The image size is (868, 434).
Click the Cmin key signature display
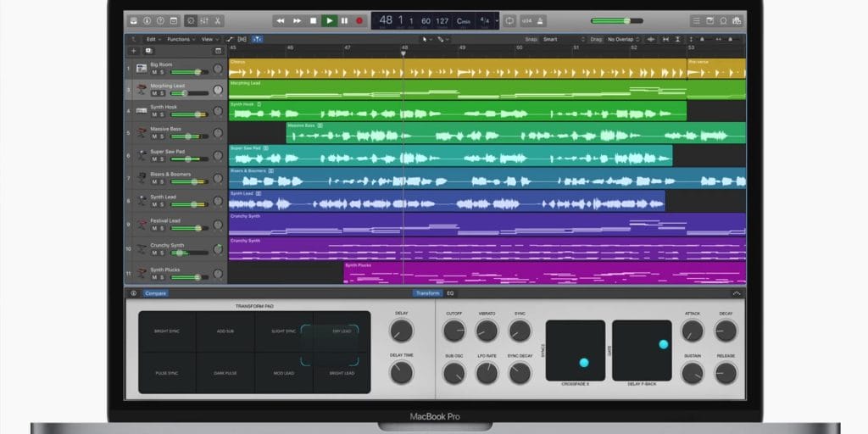(x=463, y=21)
